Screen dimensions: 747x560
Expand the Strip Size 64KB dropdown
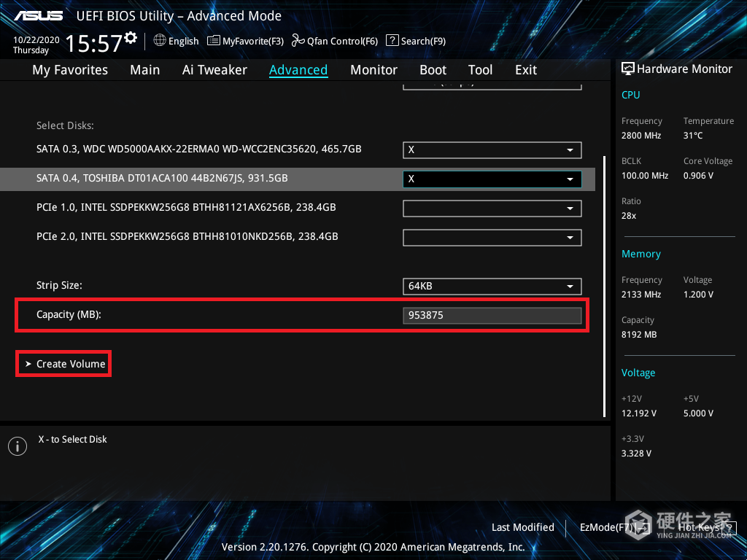point(492,286)
